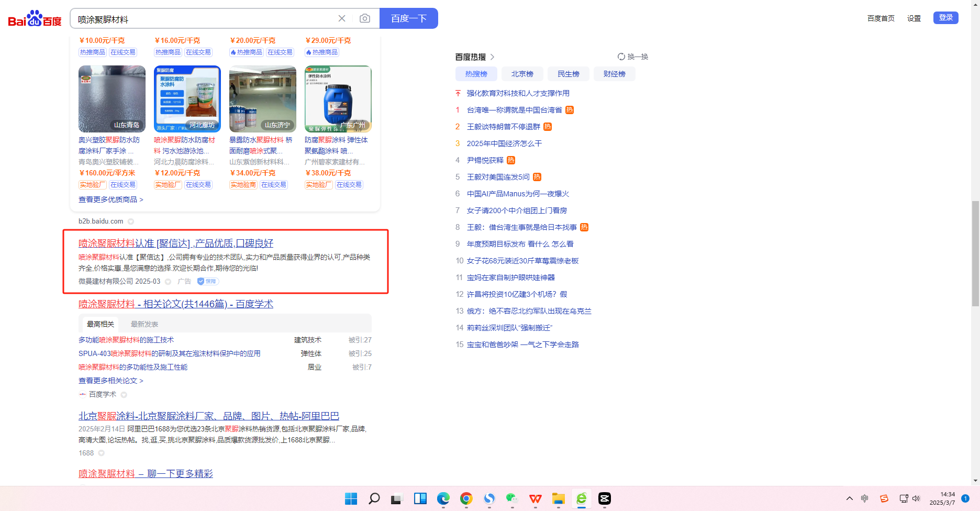Open WeChat from the taskbar
Image resolution: width=980 pixels, height=511 pixels.
512,498
